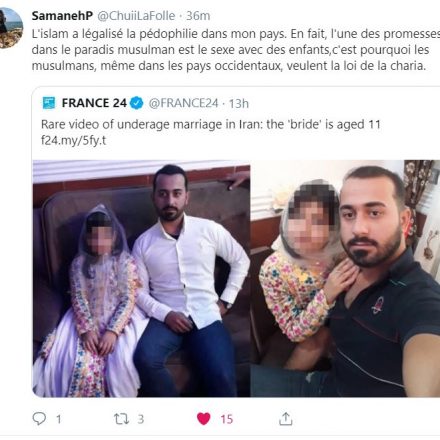Unlike the tweet via the red heart

click(204, 419)
